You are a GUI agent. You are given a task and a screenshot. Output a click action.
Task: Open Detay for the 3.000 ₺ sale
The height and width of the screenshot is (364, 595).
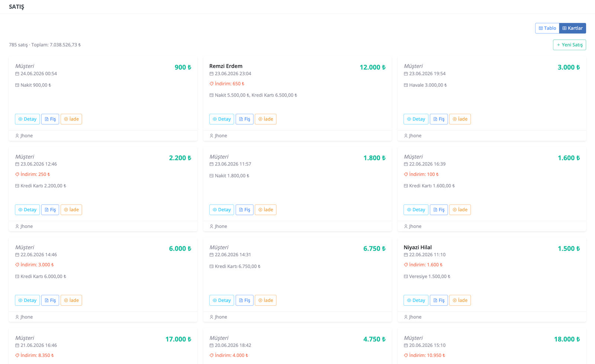pyautogui.click(x=416, y=119)
